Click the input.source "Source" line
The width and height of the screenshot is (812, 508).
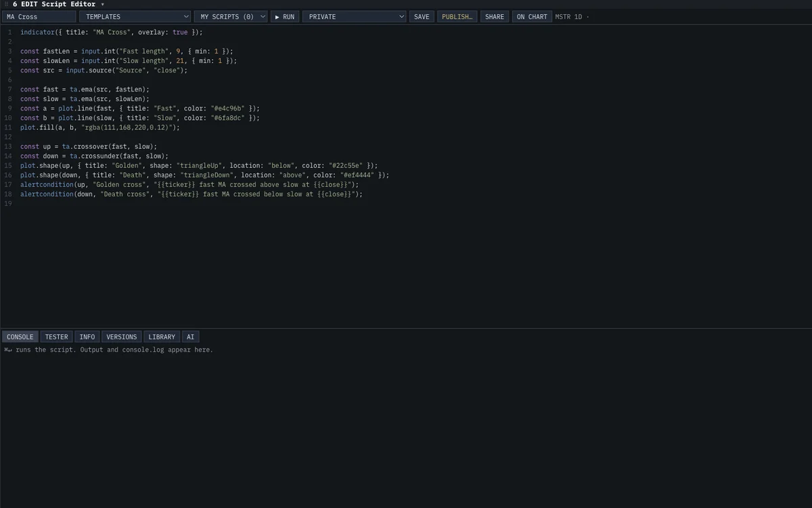[x=104, y=70]
